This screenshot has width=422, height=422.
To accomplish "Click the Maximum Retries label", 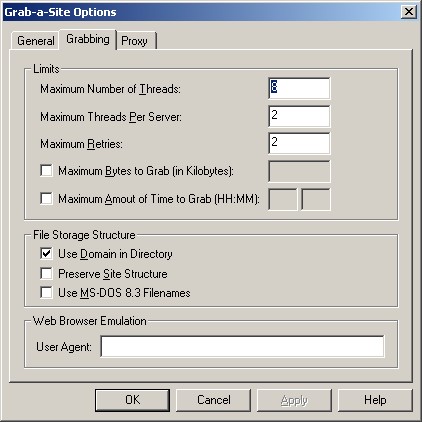I will coord(81,144).
